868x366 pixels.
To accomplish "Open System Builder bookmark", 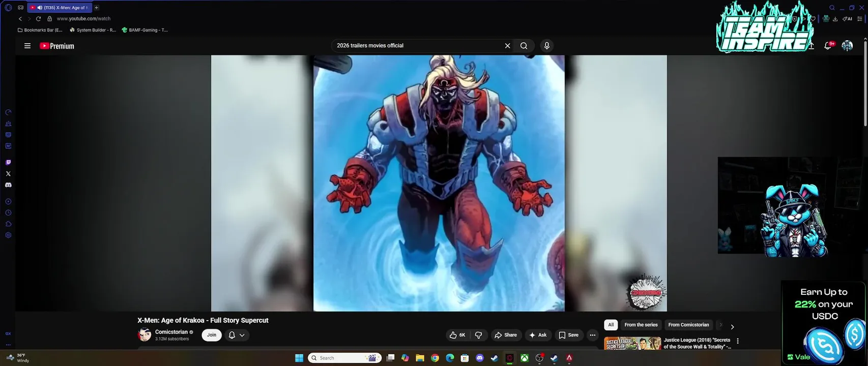I will [93, 30].
